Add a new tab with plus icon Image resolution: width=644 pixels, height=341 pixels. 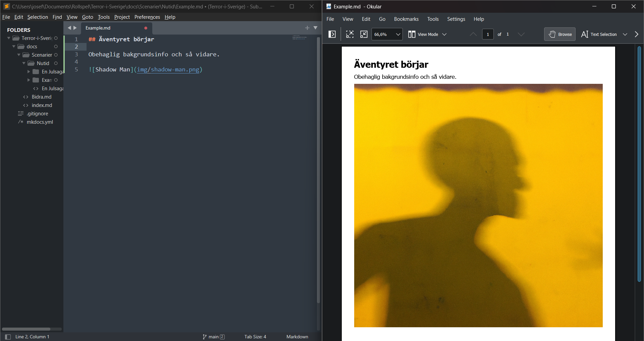pyautogui.click(x=307, y=28)
